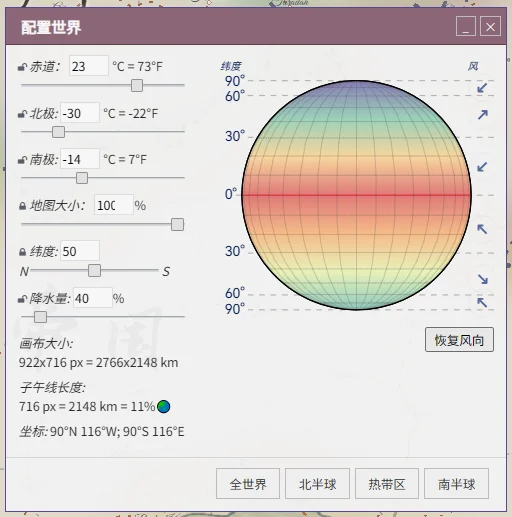Viewport: 512px width, 517px height.
Task: Click the 降水量 lock icon
Action: (x=22, y=299)
